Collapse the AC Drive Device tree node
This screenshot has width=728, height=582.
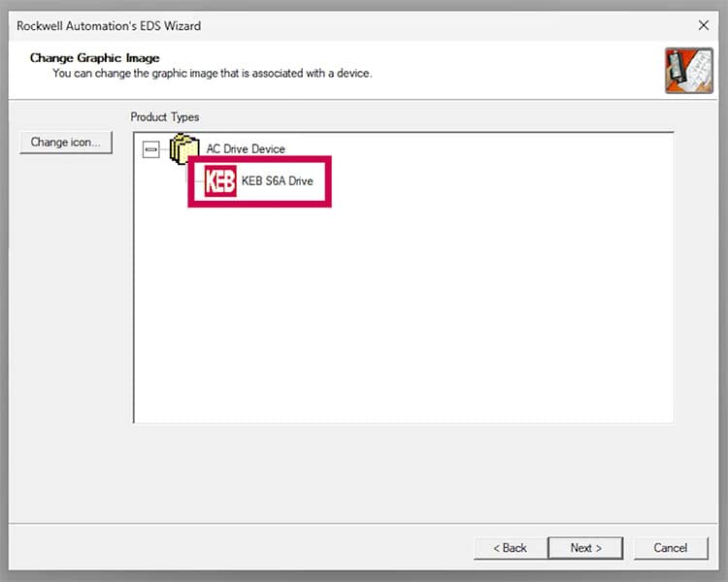[150, 149]
